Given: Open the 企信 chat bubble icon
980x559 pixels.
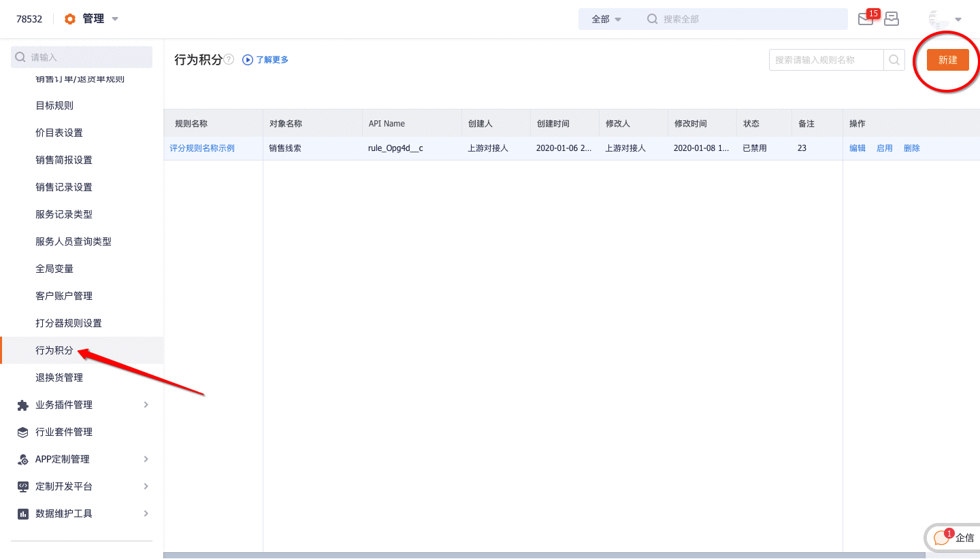Looking at the screenshot, I should click(x=941, y=538).
